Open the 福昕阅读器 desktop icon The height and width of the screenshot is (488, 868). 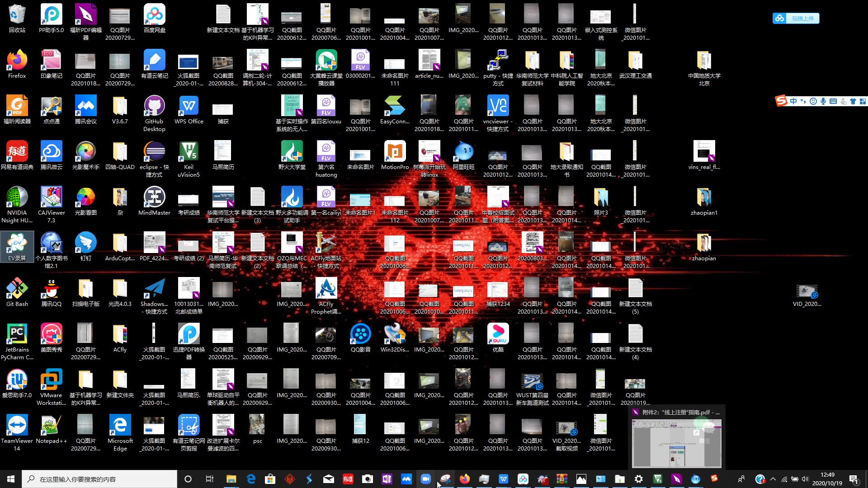click(x=17, y=109)
